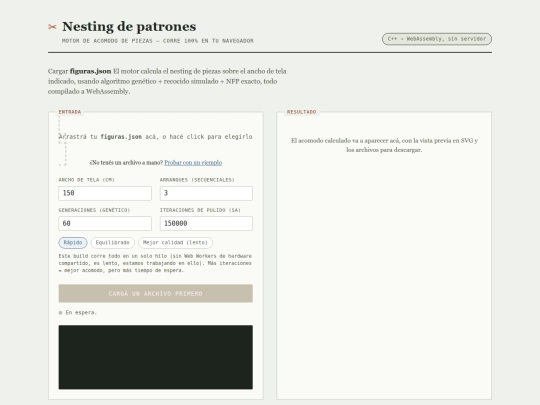Click the figuras.json drop zone
540x405 pixels.
156,137
